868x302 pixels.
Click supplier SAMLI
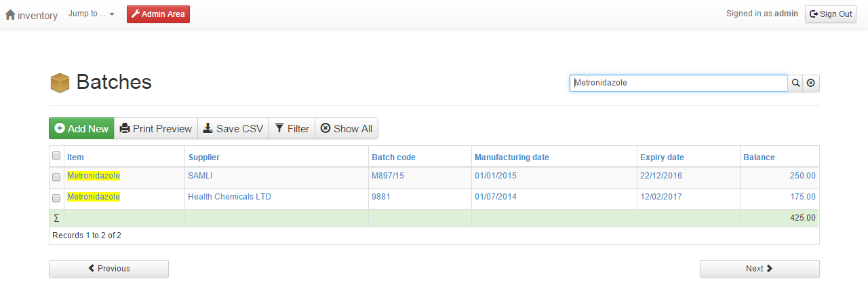(199, 176)
